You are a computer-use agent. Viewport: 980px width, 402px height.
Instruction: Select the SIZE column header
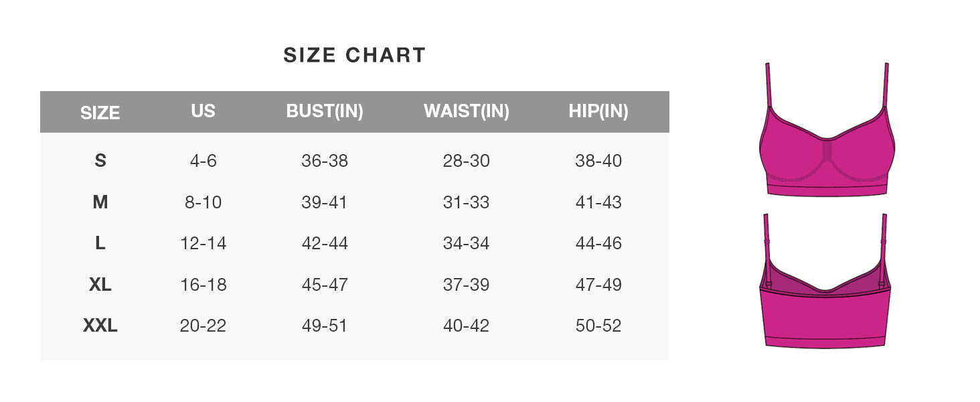point(100,113)
